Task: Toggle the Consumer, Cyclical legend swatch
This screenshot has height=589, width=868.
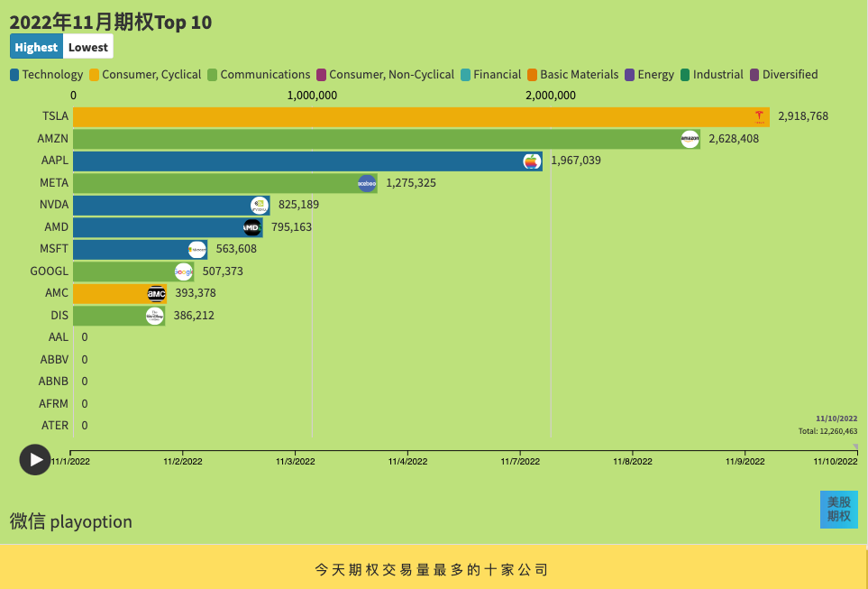Action: tap(94, 75)
